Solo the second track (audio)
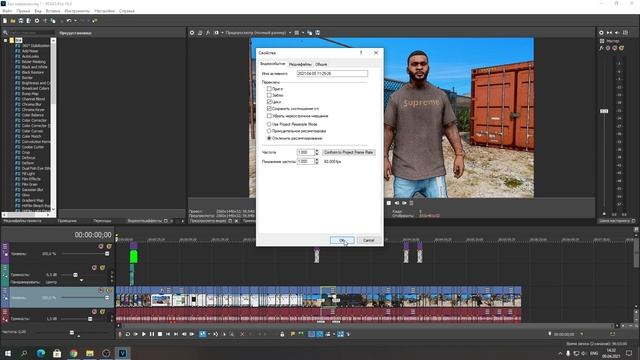This screenshot has width=640, height=360. click(x=102, y=267)
